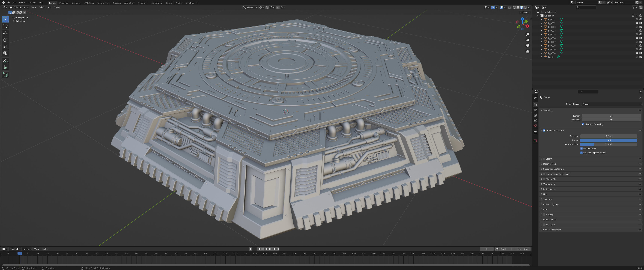Image resolution: width=644 pixels, height=270 pixels.
Task: Click the Options button in viewport
Action: (x=525, y=12)
